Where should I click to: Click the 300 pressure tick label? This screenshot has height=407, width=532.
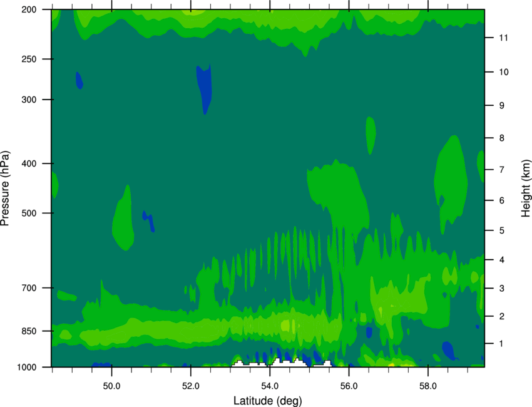click(x=29, y=100)
